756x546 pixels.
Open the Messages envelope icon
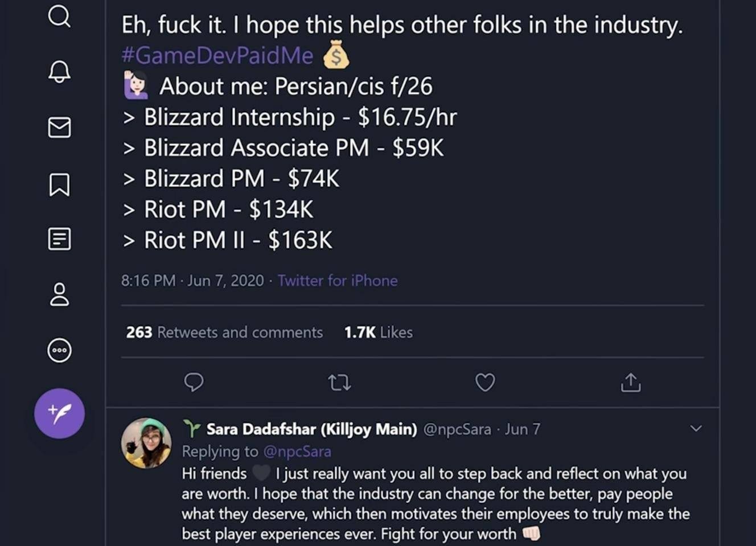(x=59, y=128)
